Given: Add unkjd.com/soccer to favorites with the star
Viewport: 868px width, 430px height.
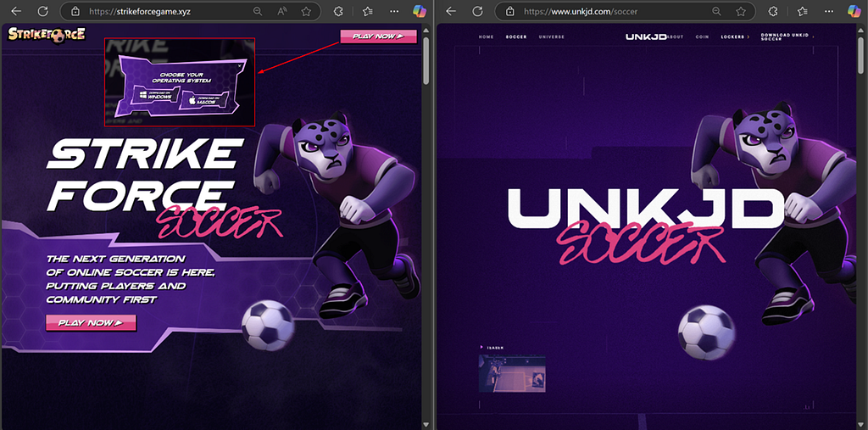Looking at the screenshot, I should click(741, 11).
